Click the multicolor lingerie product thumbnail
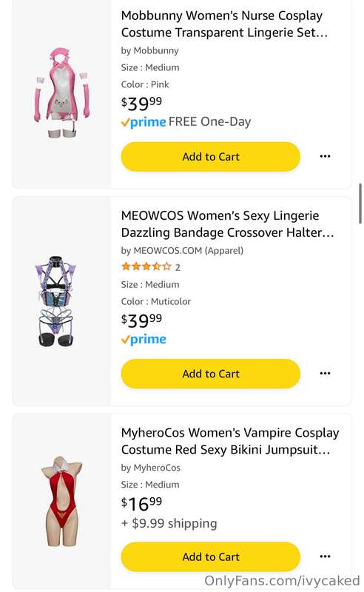 click(58, 301)
